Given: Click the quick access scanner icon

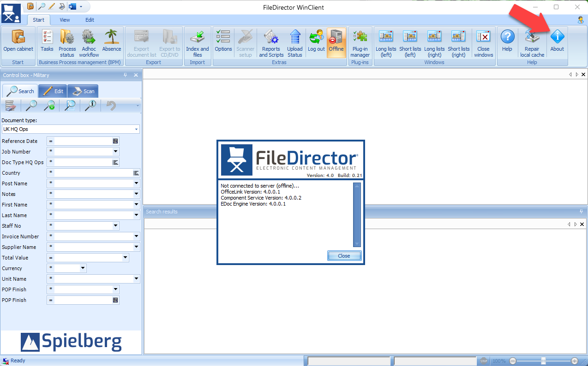Looking at the screenshot, I should pyautogui.click(x=62, y=6).
